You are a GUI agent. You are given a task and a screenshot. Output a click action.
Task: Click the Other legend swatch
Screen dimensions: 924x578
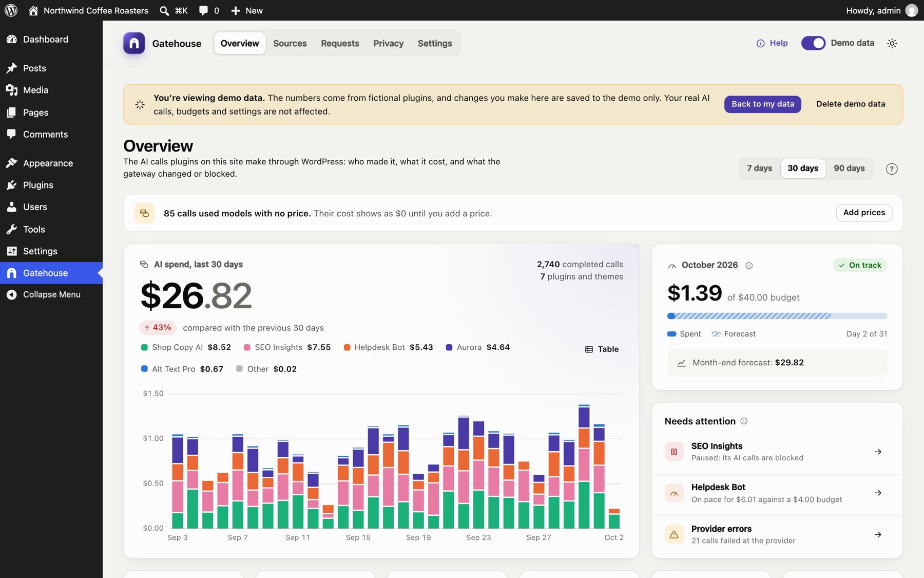239,369
